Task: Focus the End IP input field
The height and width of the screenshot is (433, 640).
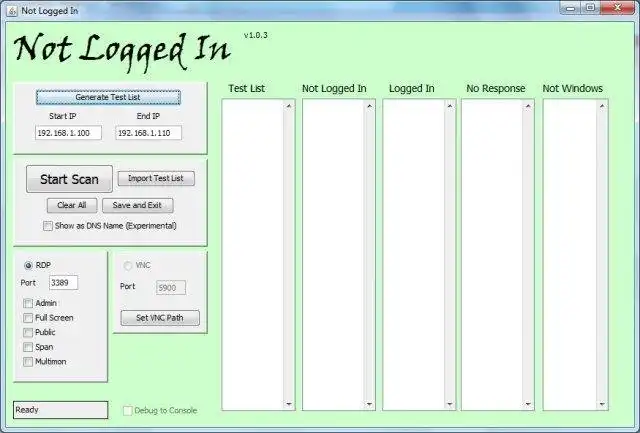Action: [x=149, y=133]
